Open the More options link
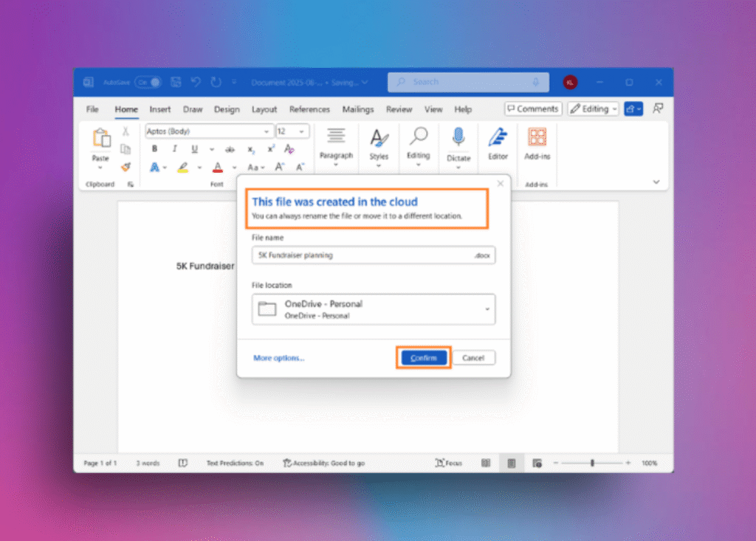The image size is (756, 541). [x=278, y=358]
